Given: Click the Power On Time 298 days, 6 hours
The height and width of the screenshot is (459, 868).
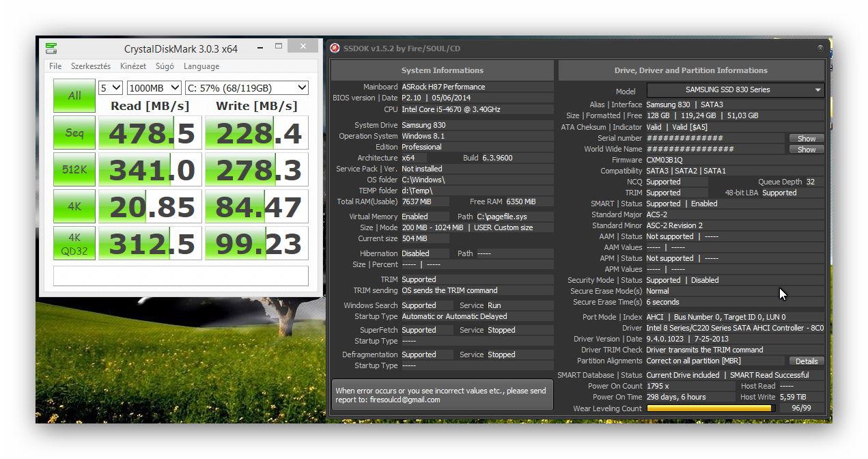Looking at the screenshot, I should point(676,397).
